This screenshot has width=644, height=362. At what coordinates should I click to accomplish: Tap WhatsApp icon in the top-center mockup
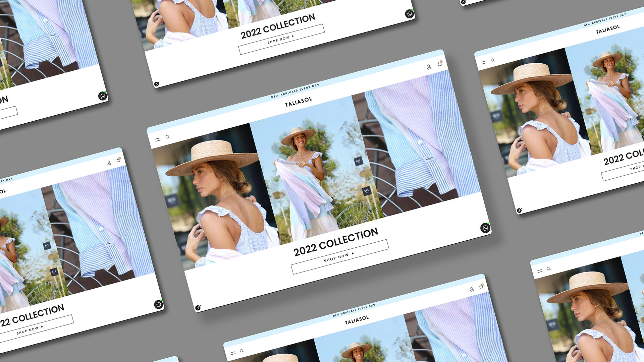point(409,14)
